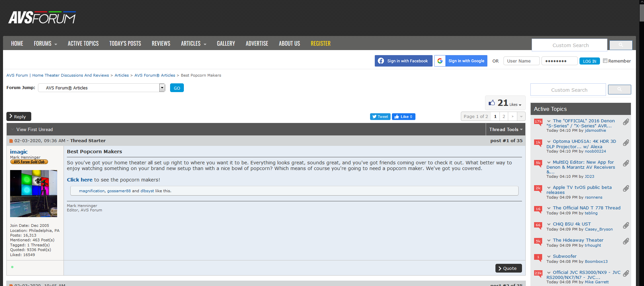Click the paperclip icon beside JVC RS3000 topic
The height and width of the screenshot is (286, 644).
tap(626, 274)
